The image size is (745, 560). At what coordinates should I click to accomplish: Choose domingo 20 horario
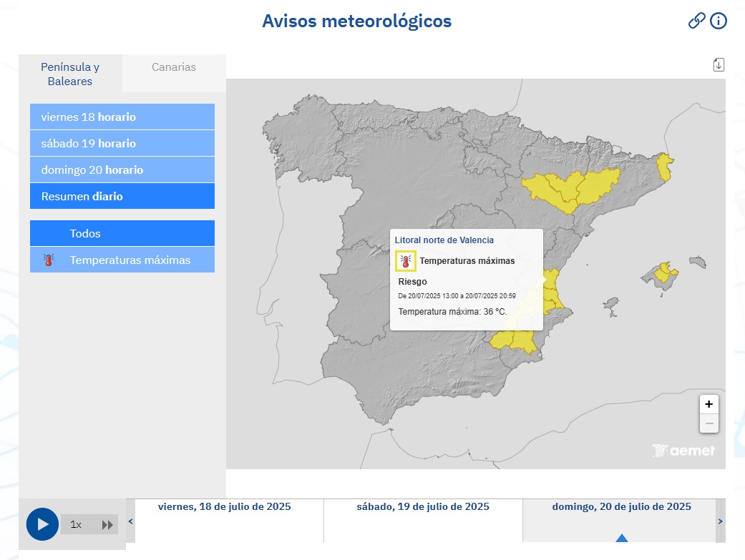tap(122, 170)
